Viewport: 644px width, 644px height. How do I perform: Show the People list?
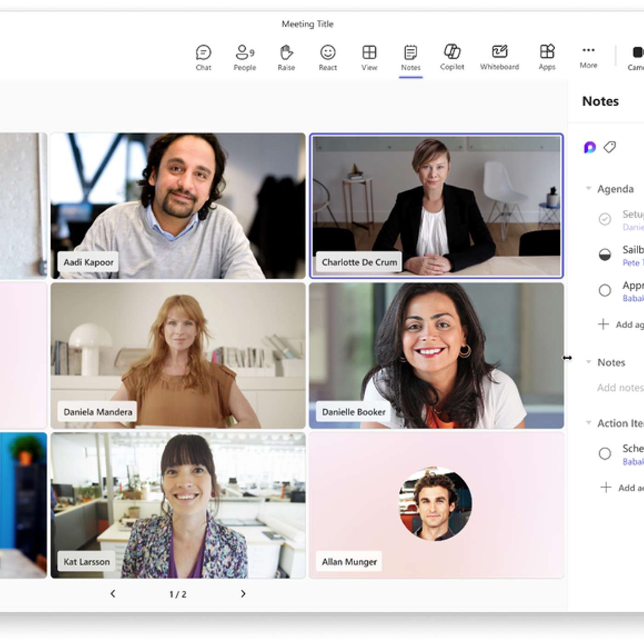pyautogui.click(x=245, y=58)
